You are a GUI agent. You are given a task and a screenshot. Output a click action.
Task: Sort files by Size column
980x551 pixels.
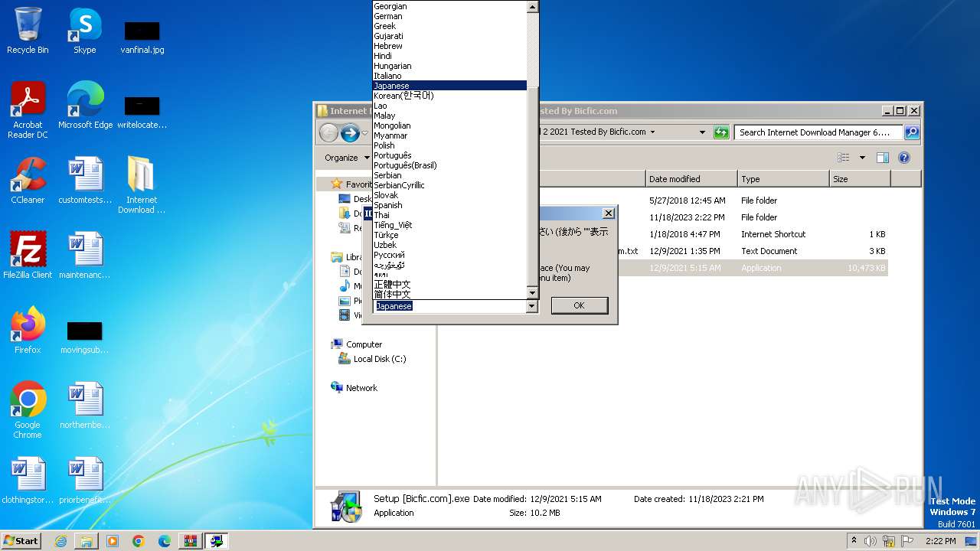860,179
